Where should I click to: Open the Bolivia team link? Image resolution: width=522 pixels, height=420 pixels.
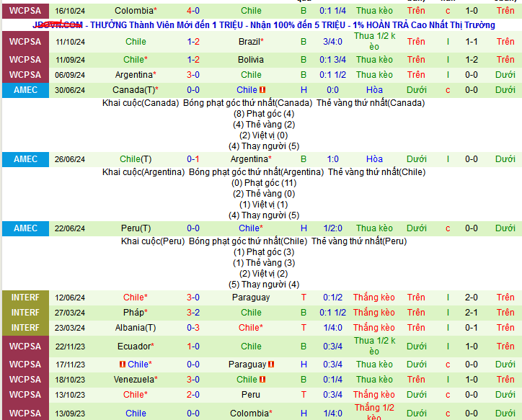(x=251, y=60)
